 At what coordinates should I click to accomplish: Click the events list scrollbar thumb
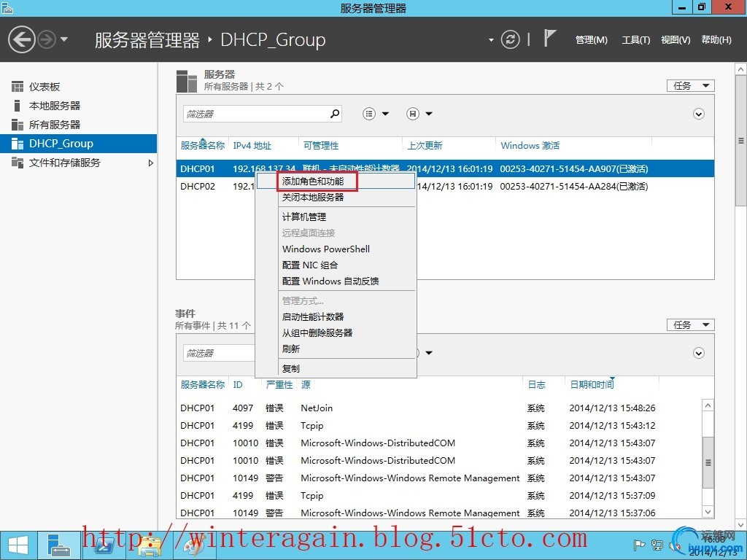708,462
